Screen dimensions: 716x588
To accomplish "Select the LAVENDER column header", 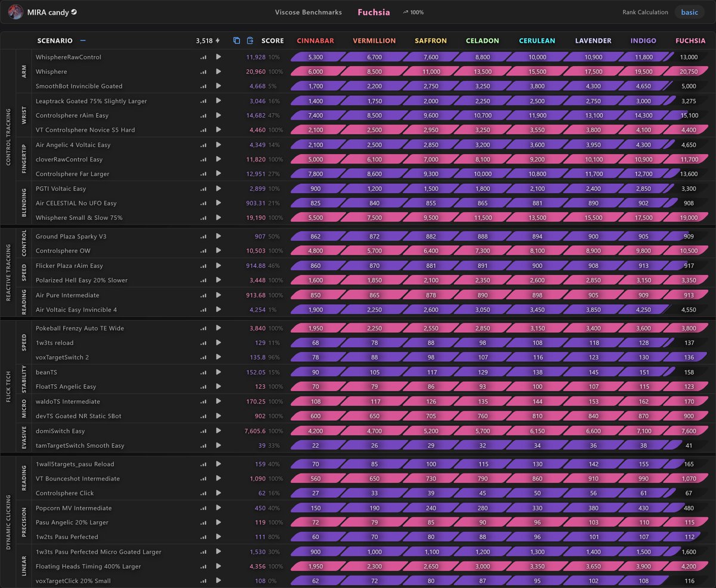I will click(593, 41).
